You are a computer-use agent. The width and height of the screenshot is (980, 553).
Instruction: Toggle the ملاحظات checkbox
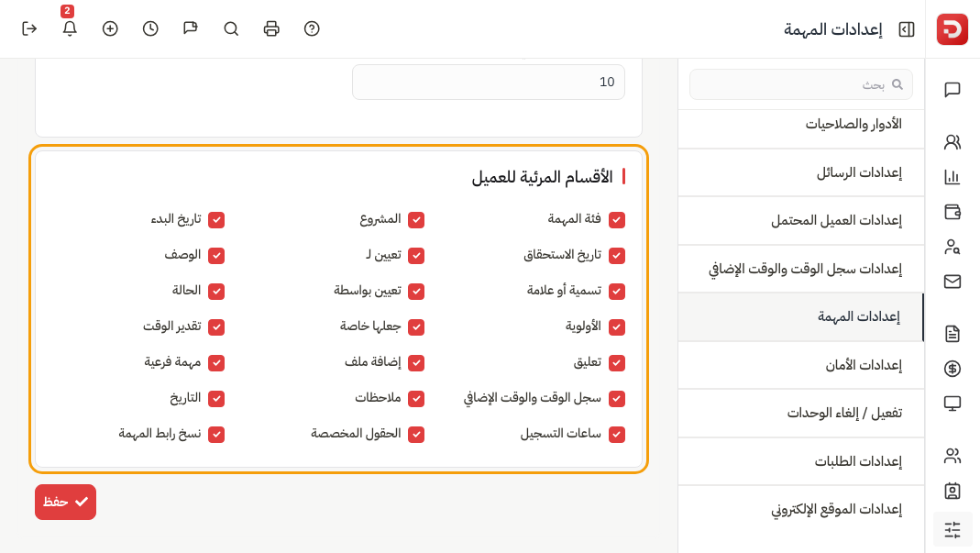(x=416, y=399)
